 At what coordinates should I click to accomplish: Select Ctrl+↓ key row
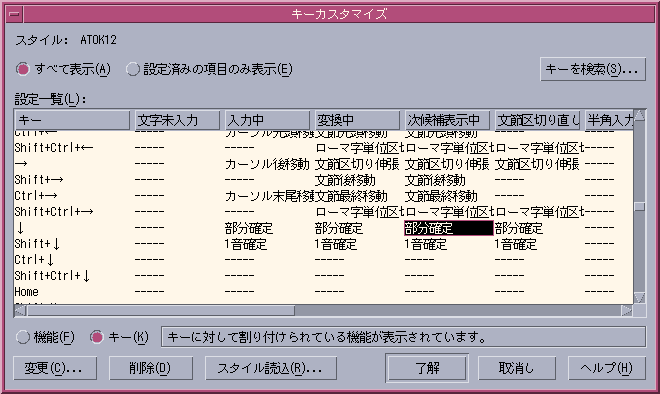coord(323,260)
